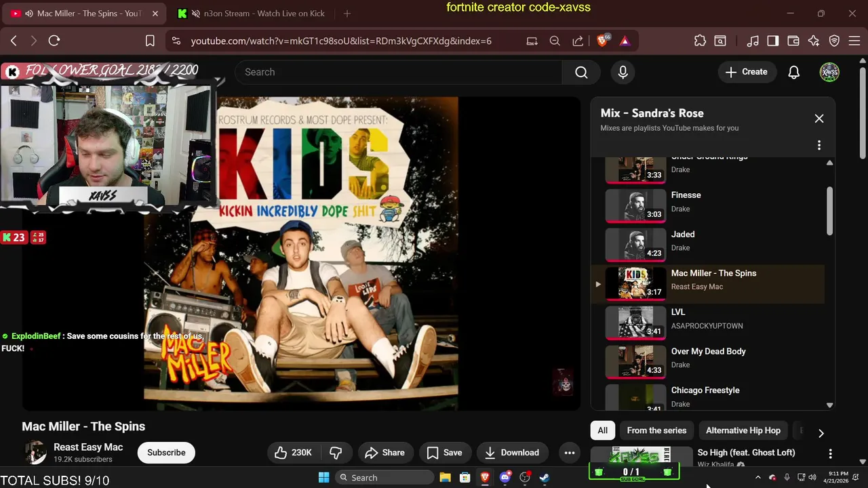Open the Brave Wallet icon
The height and width of the screenshot is (488, 868).
[793, 41]
